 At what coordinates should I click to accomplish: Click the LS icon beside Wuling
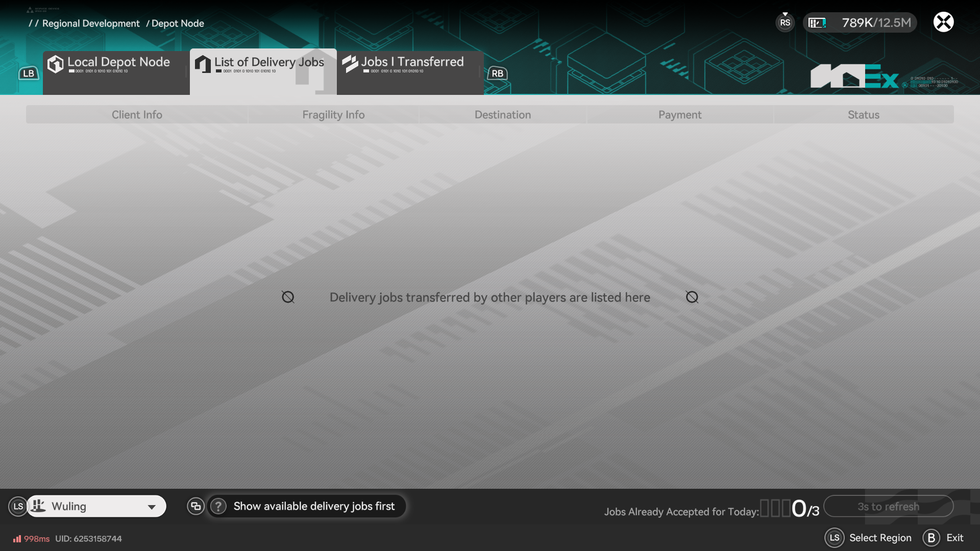18,506
